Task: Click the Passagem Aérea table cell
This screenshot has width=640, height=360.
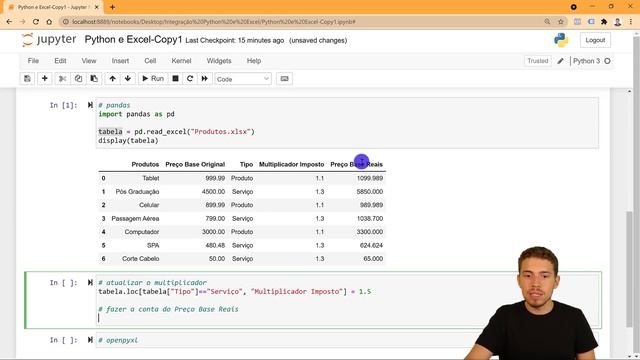Action: (135, 219)
